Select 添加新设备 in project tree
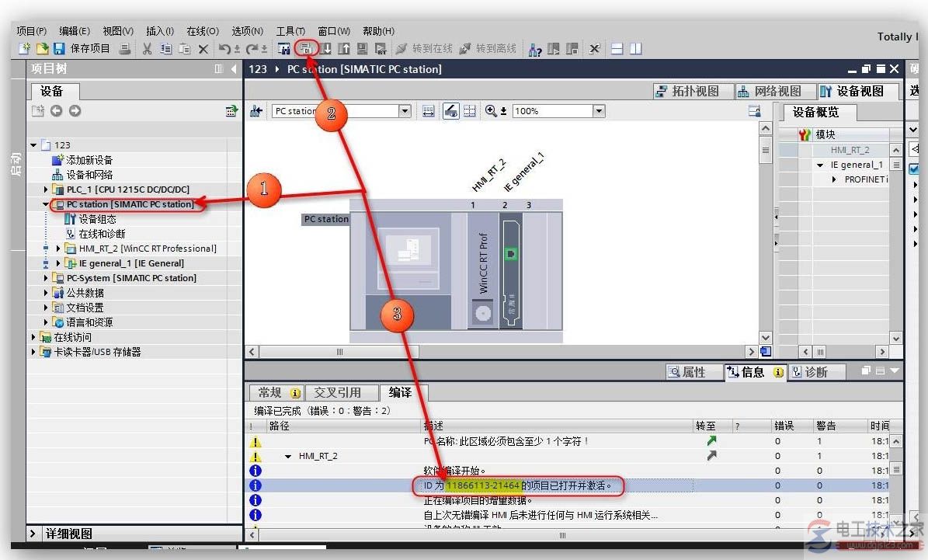 pos(82,160)
